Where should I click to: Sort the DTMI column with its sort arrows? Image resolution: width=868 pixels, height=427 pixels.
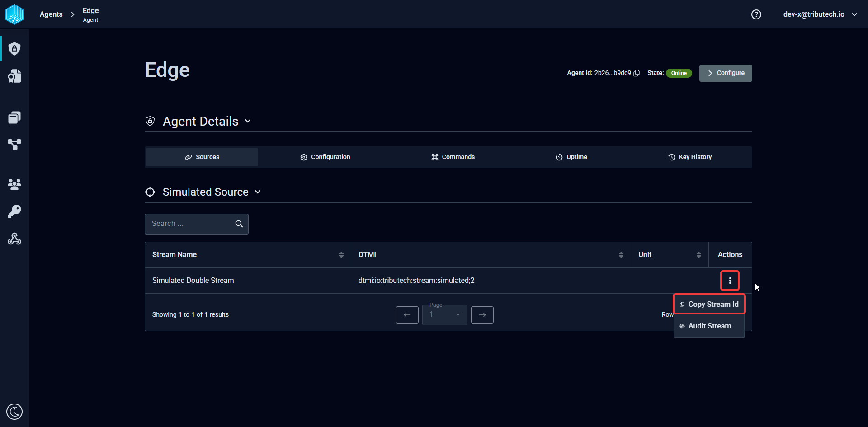[621, 255]
